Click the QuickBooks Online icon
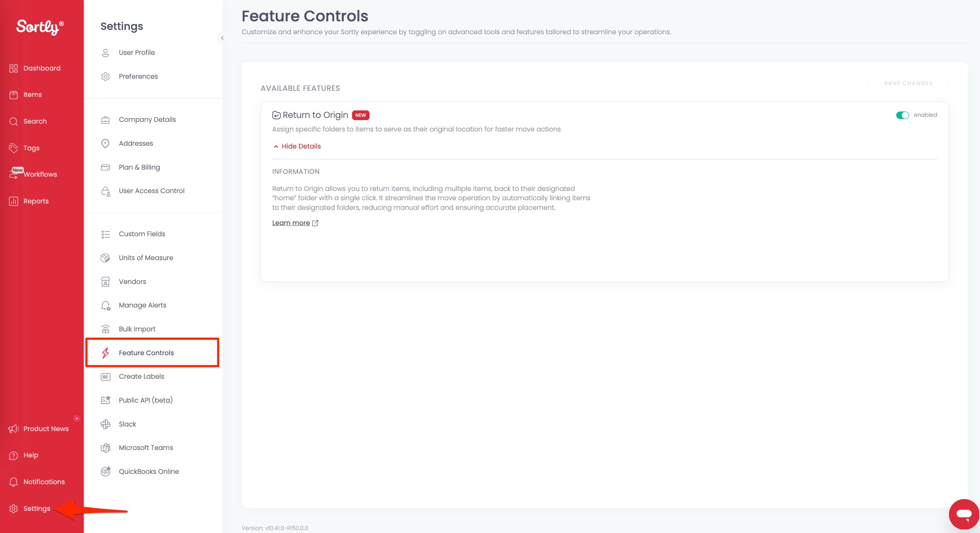 [105, 471]
